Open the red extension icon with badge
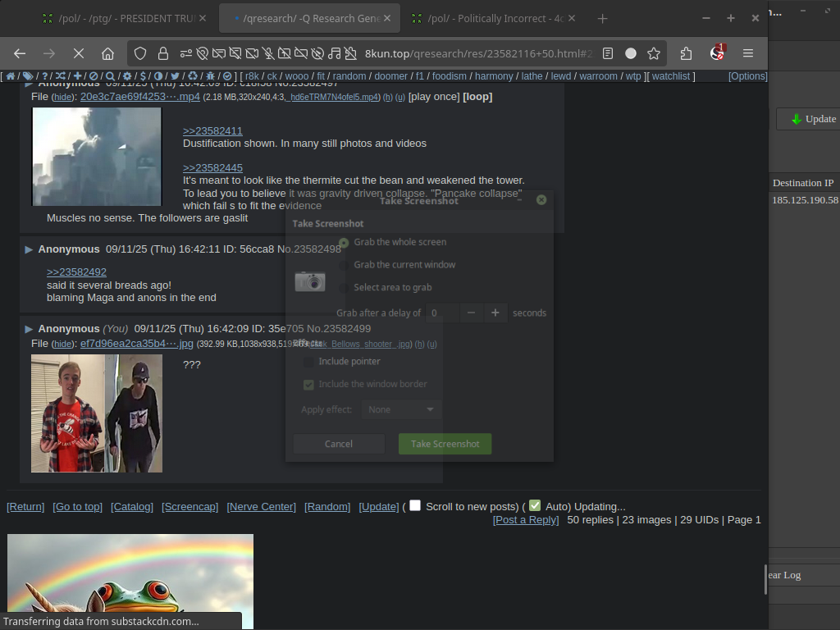840x630 pixels. pos(717,52)
